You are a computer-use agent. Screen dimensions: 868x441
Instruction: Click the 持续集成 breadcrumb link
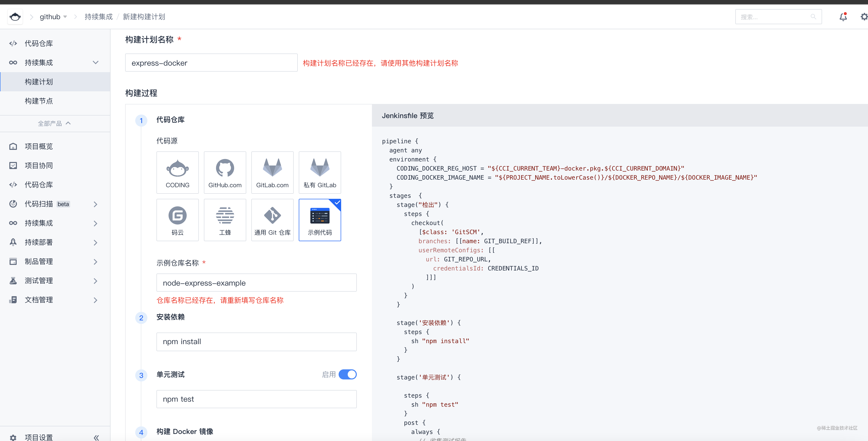click(98, 16)
